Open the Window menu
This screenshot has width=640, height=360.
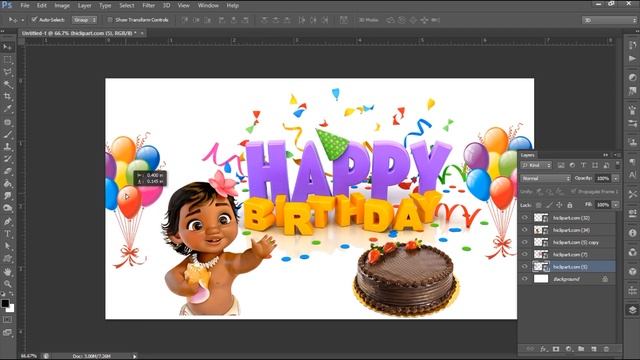point(208,6)
